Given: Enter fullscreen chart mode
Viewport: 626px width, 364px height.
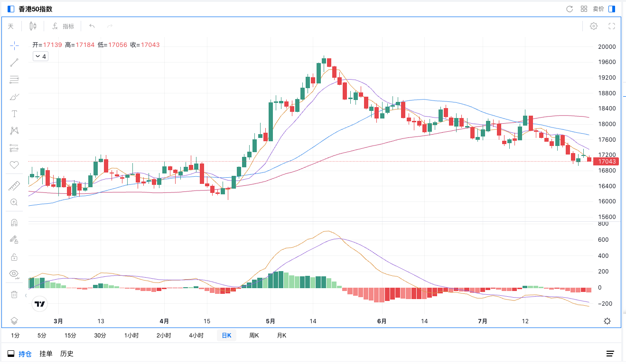Looking at the screenshot, I should coord(612,26).
